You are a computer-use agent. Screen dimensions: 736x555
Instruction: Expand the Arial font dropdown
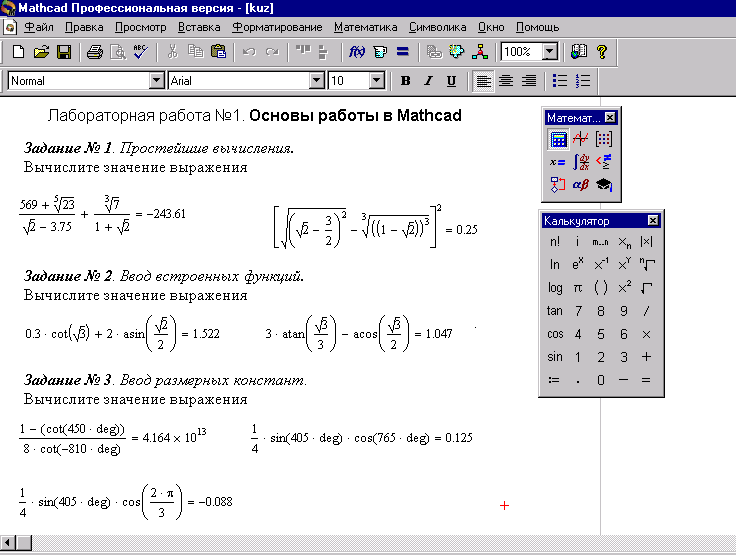[x=317, y=81]
